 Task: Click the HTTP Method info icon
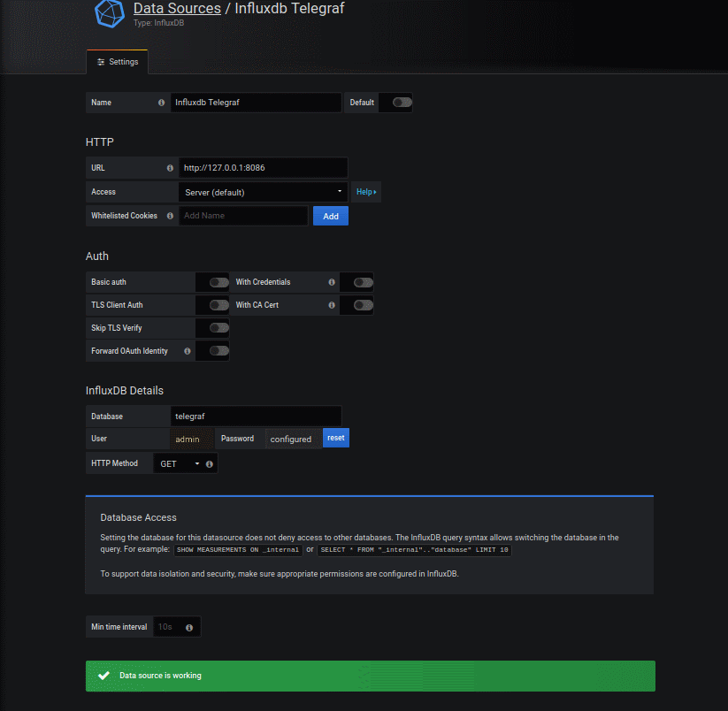pyautogui.click(x=210, y=464)
